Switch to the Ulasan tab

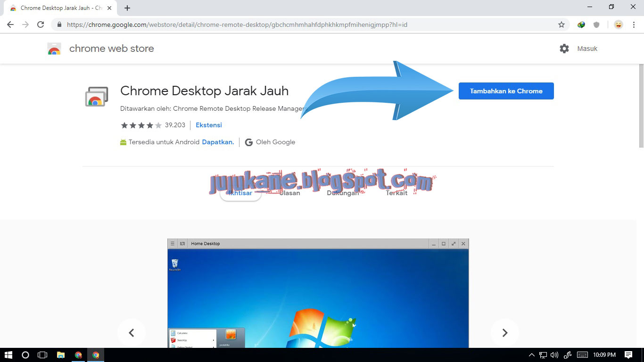pos(289,193)
